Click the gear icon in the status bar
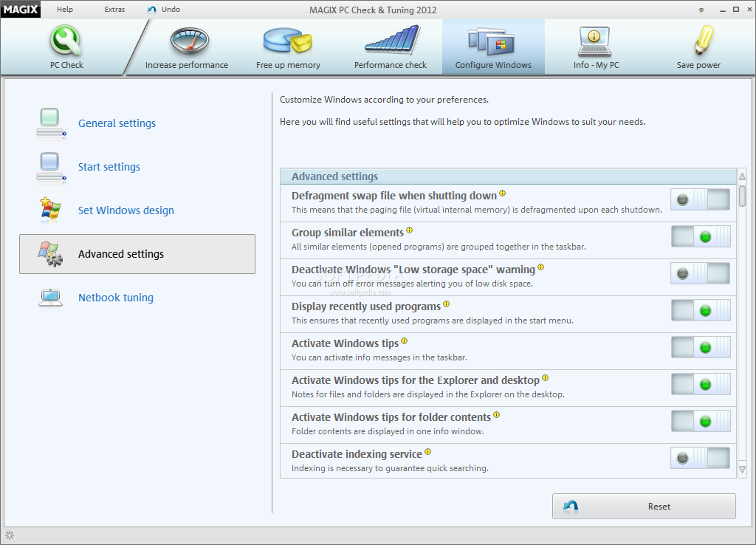The width and height of the screenshot is (756, 545). [x=10, y=535]
